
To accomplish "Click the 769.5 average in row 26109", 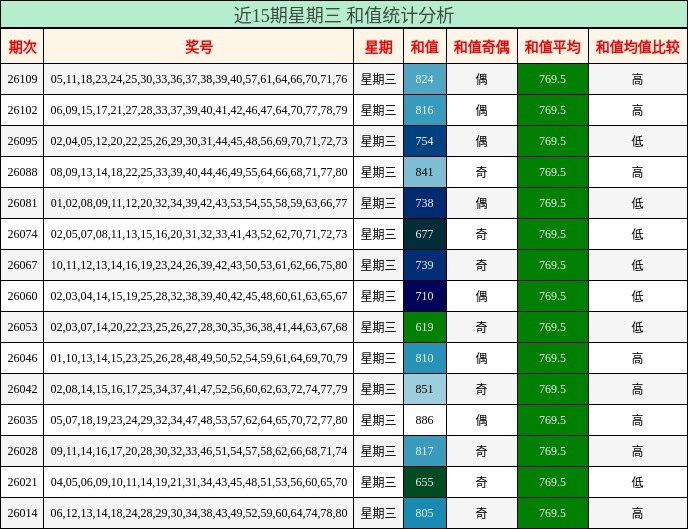I will [553, 79].
